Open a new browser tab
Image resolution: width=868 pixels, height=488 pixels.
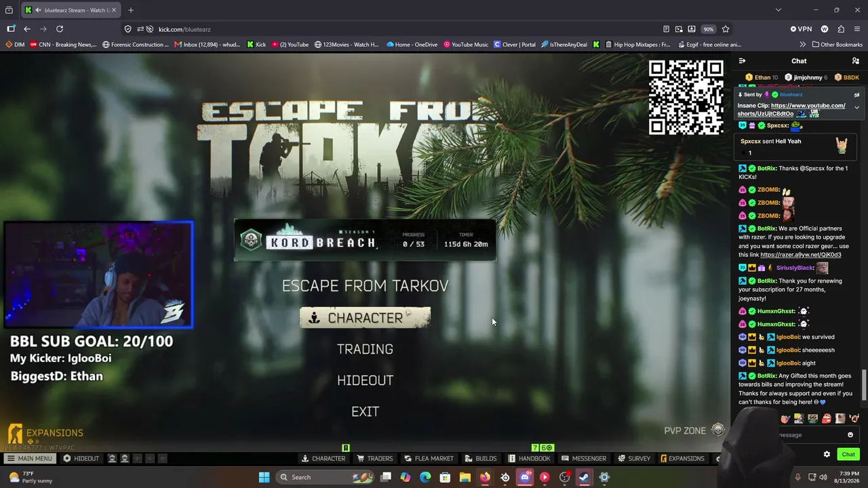point(131,10)
